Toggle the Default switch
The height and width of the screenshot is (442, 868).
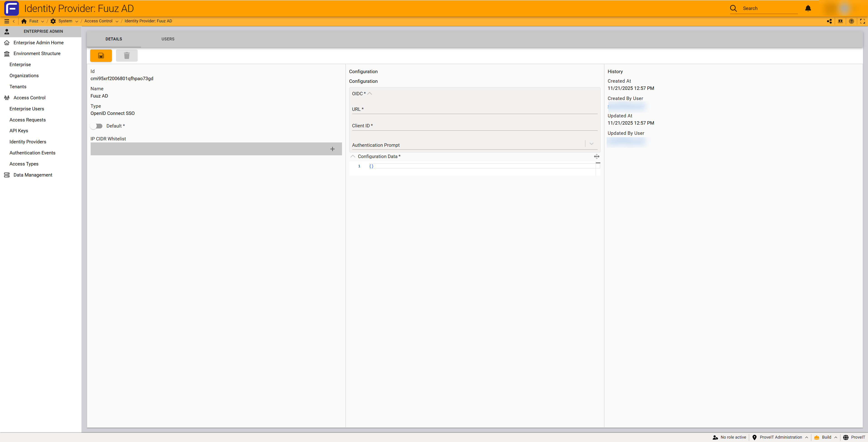97,126
